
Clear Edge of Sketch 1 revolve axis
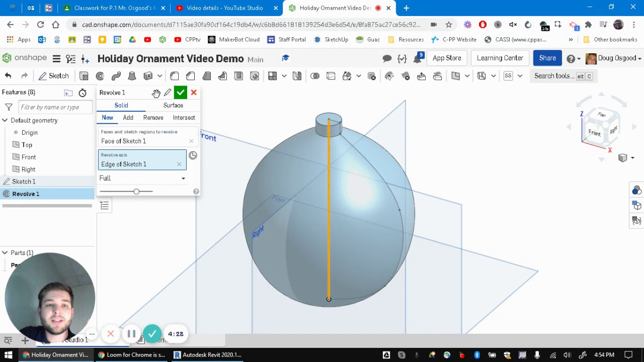[x=179, y=164]
